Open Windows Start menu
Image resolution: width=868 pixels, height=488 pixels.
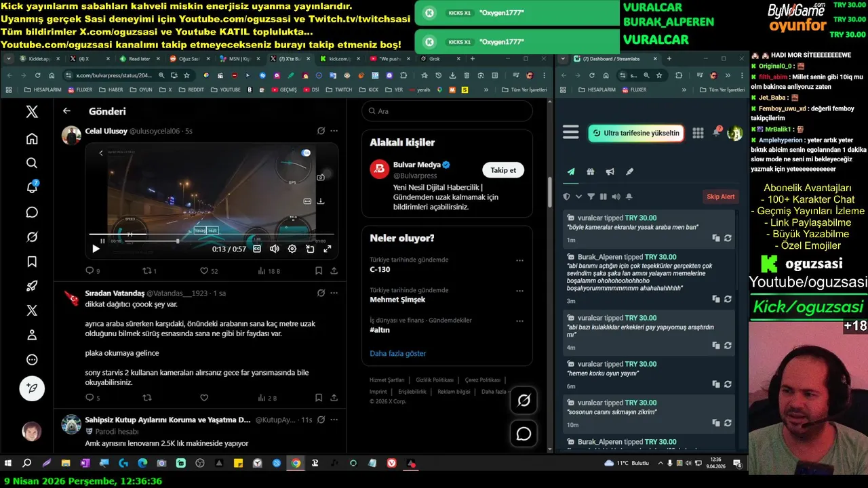point(8,464)
